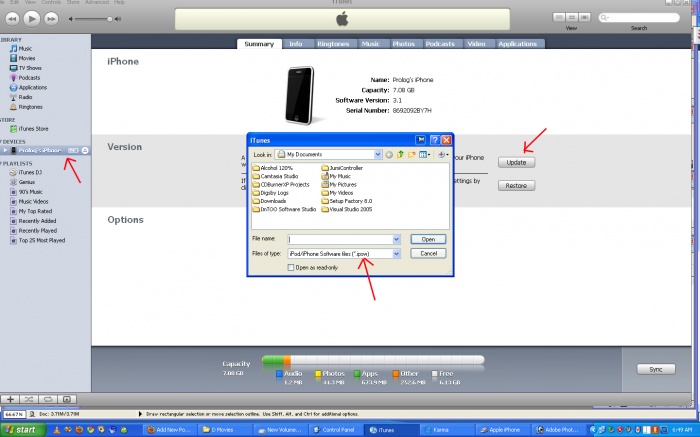
Task: Select the Downloads folder
Action: pos(269,201)
